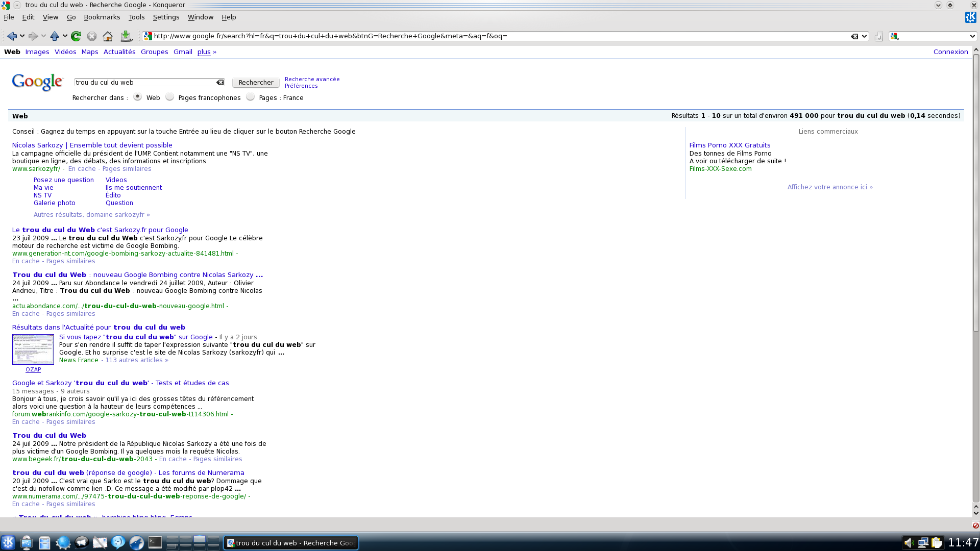This screenshot has width=980, height=551.
Task: Launch the smiley instant messenger icon
Action: pyautogui.click(x=118, y=542)
